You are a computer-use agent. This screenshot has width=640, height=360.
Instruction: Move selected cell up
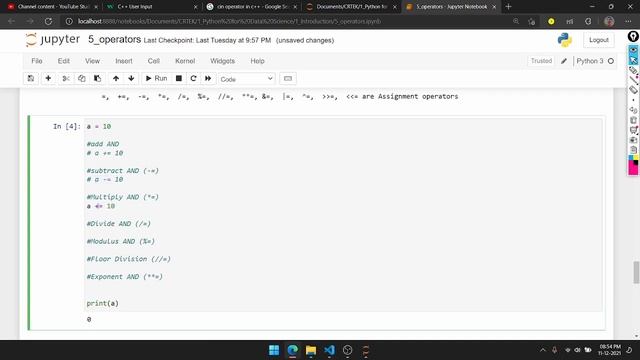[x=116, y=78]
